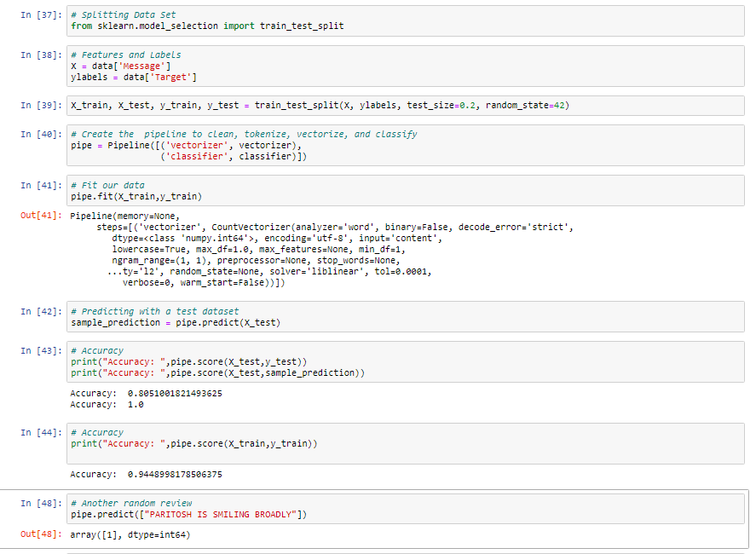Click the '# Fit our data' comment
The image size is (756, 554).
click(107, 185)
